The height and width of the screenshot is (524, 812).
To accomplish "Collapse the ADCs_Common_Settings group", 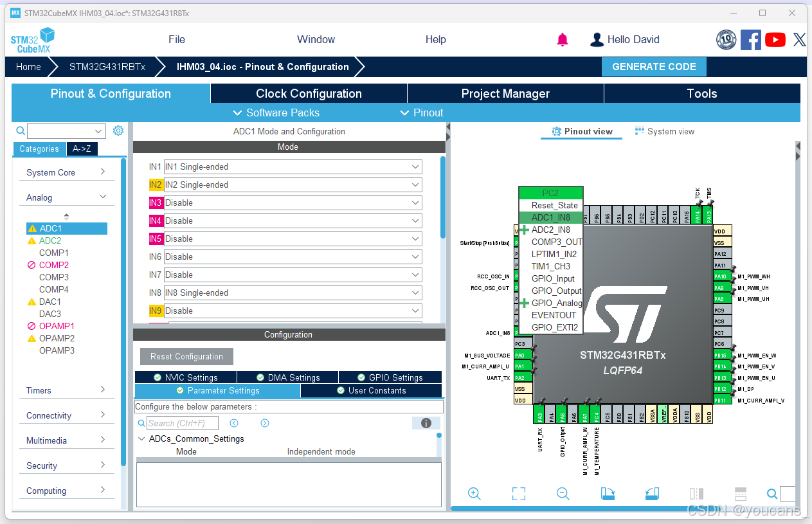I will (x=141, y=438).
